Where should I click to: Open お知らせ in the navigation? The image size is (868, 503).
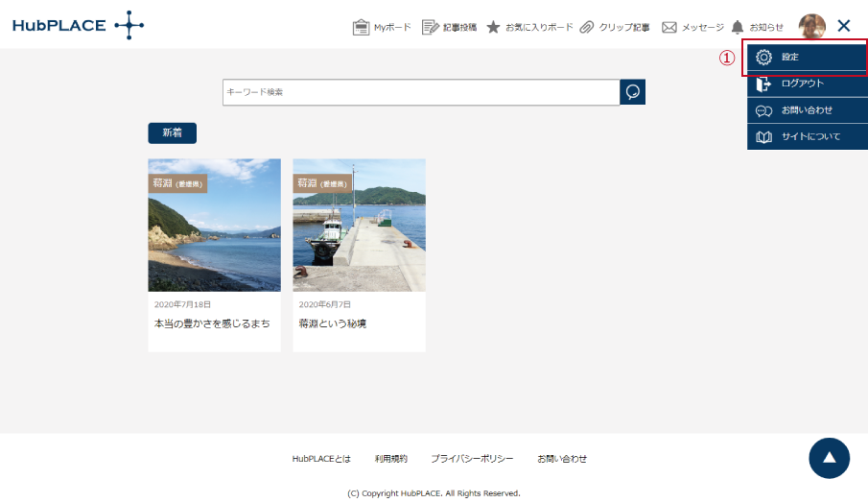(766, 27)
